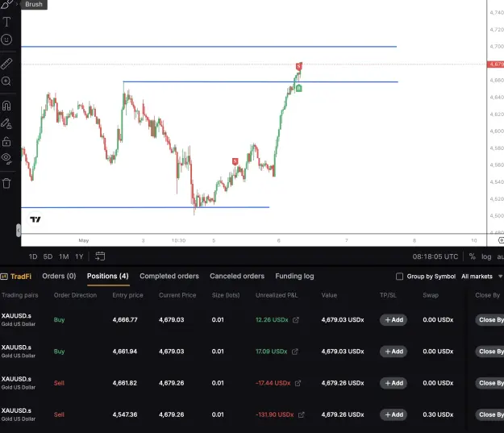Viewport: 504px width, 433px height.
Task: Toggle stay in drawing mode
Action: click(x=6, y=123)
